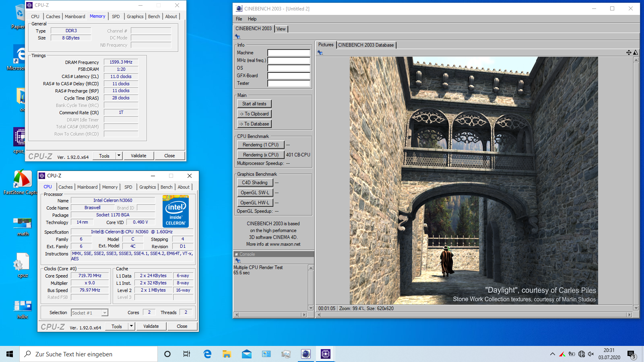Click the pin icon below the Pictures tab

[x=320, y=52]
